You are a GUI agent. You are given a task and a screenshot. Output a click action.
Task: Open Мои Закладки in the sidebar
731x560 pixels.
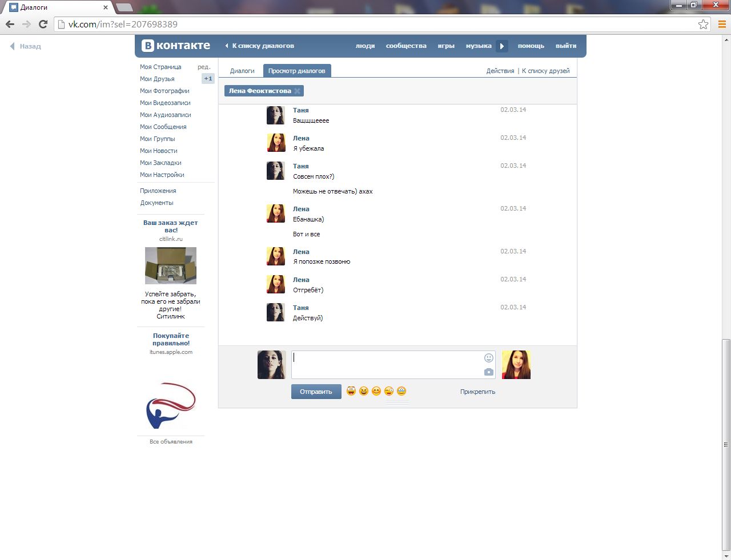coord(160,163)
